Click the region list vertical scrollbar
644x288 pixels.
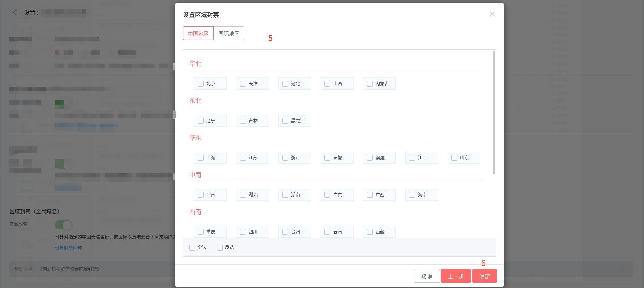[494, 113]
